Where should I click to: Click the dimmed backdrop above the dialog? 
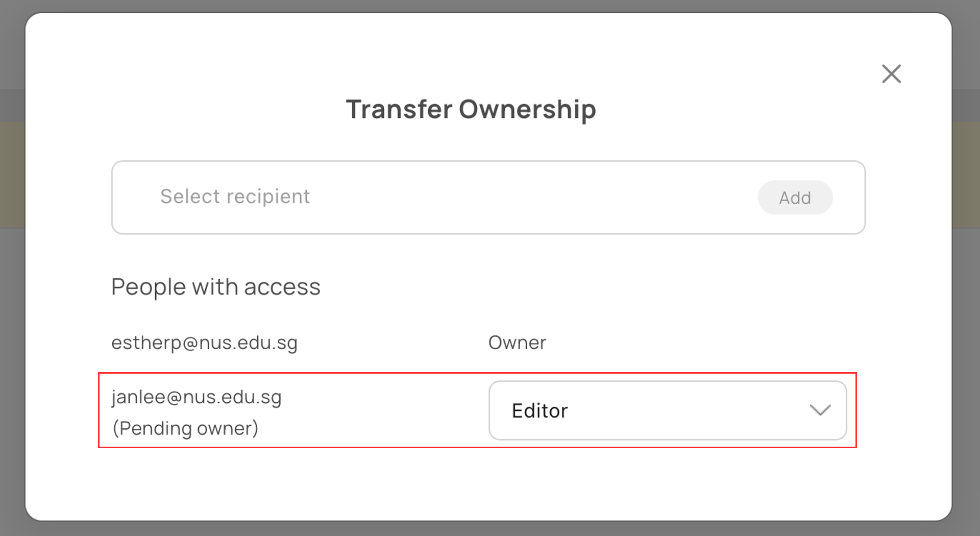coord(490,5)
